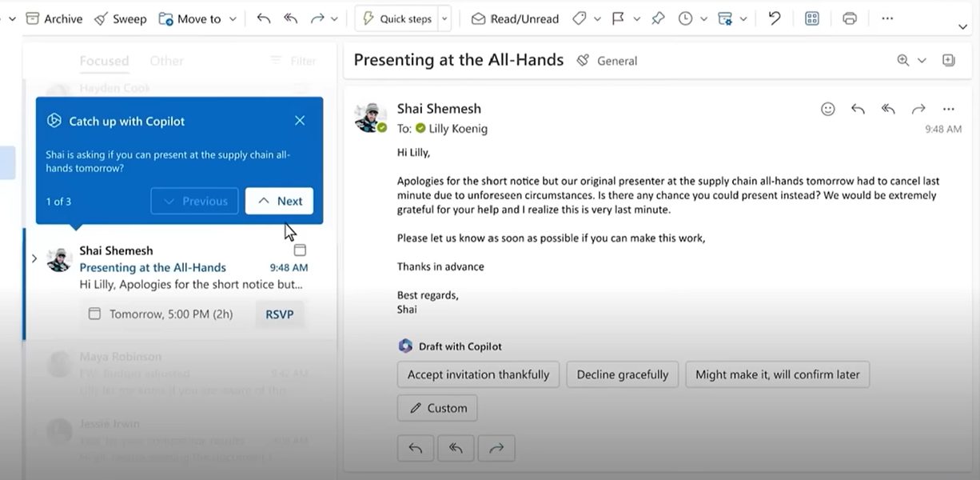
Task: Click the recipient Lilly Koenig
Action: 458,129
